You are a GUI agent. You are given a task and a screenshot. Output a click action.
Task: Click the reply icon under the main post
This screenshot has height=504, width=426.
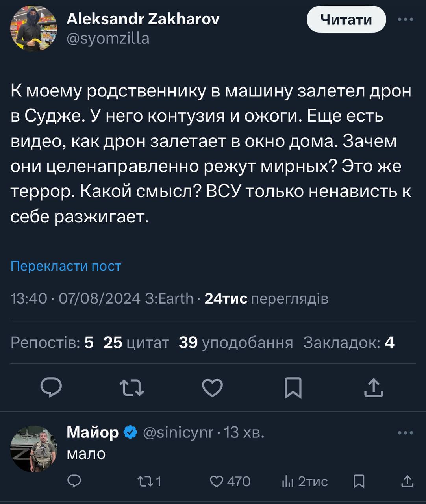click(x=51, y=387)
